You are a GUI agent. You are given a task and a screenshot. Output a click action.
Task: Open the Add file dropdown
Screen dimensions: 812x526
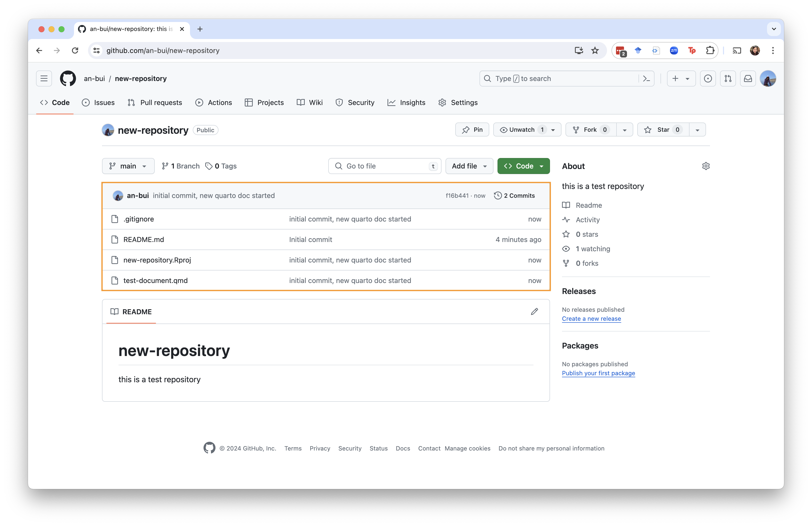(x=469, y=166)
